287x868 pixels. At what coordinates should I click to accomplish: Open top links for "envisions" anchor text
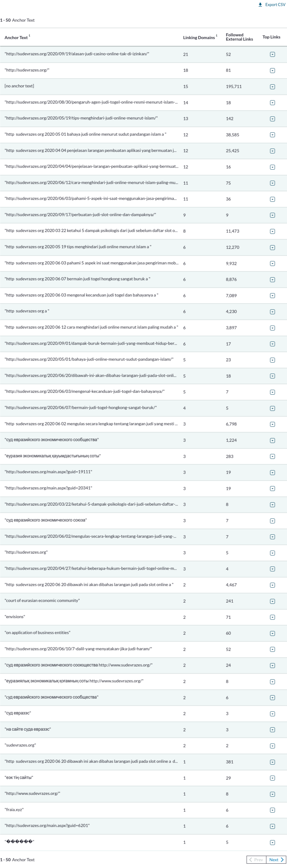(273, 617)
